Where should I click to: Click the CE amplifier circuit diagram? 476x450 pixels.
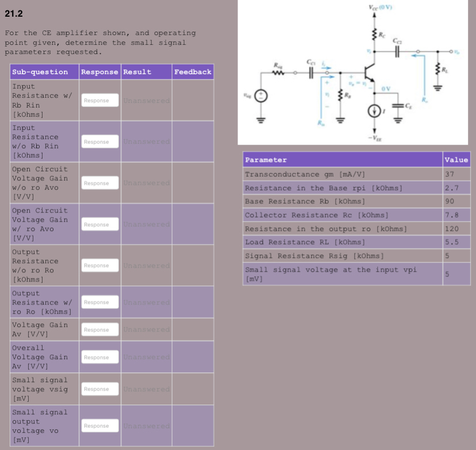[x=354, y=72]
